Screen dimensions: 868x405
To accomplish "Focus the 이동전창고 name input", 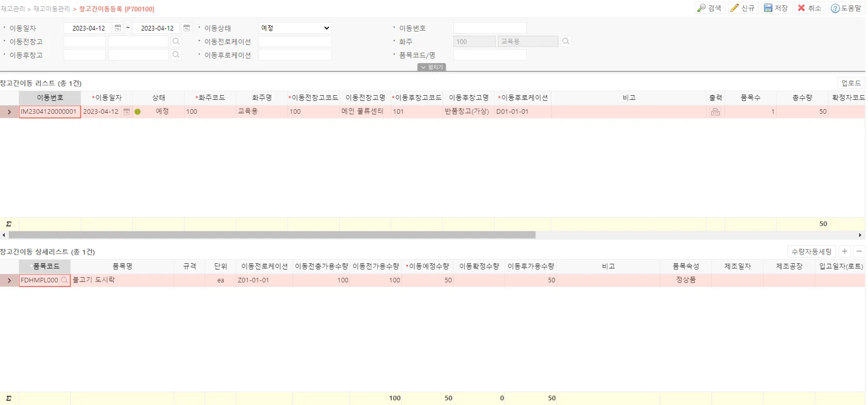I will pyautogui.click(x=139, y=41).
